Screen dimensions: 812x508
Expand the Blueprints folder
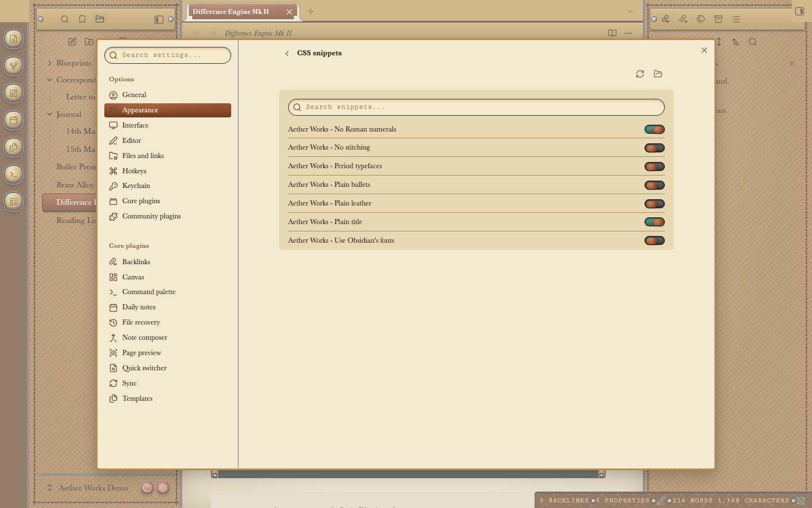tap(50, 63)
